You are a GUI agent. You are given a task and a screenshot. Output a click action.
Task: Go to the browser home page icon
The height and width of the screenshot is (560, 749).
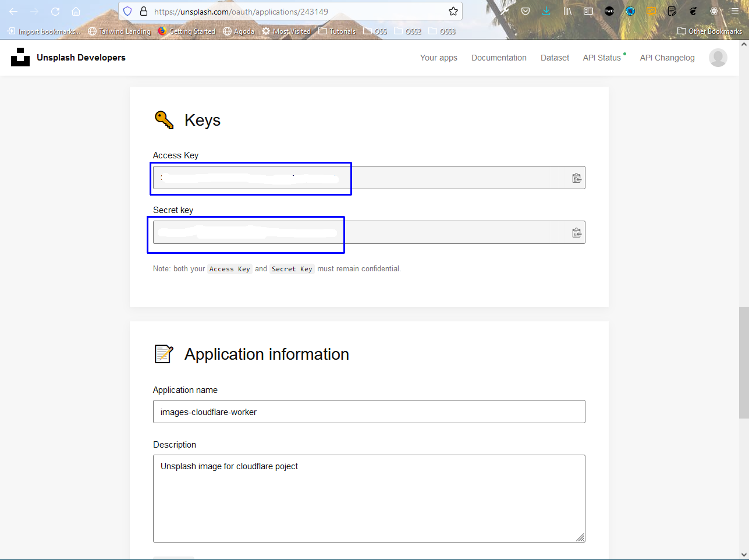(76, 11)
